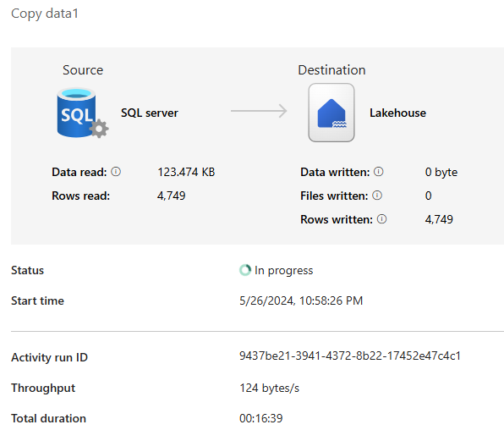Click info icon next to Files written

click(x=377, y=196)
